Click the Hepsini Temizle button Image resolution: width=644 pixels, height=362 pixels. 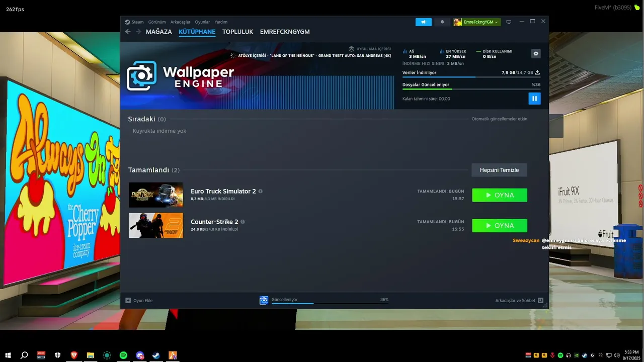[499, 170]
